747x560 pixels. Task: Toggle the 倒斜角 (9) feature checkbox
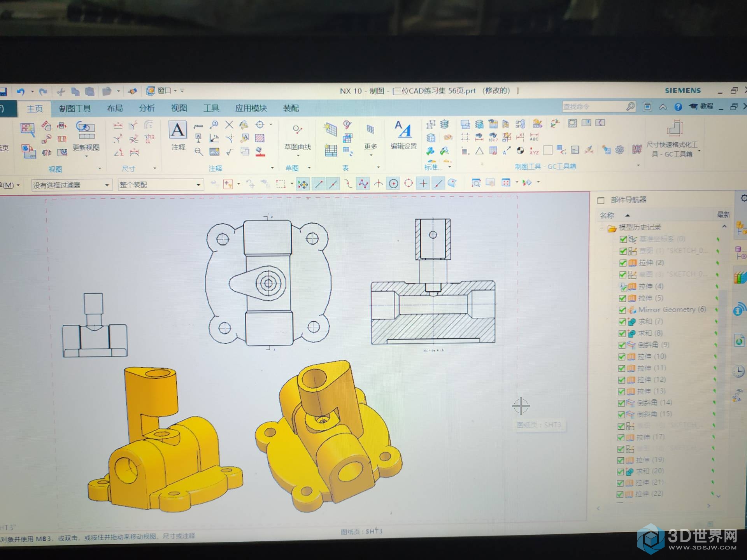pyautogui.click(x=622, y=345)
